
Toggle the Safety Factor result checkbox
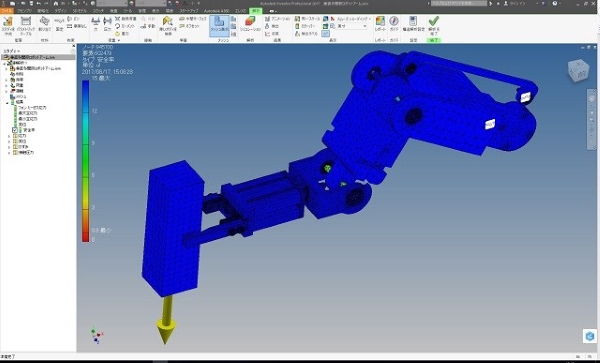[x=15, y=130]
